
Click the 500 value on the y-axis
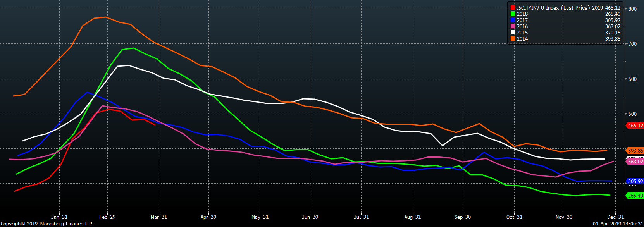tap(632, 114)
